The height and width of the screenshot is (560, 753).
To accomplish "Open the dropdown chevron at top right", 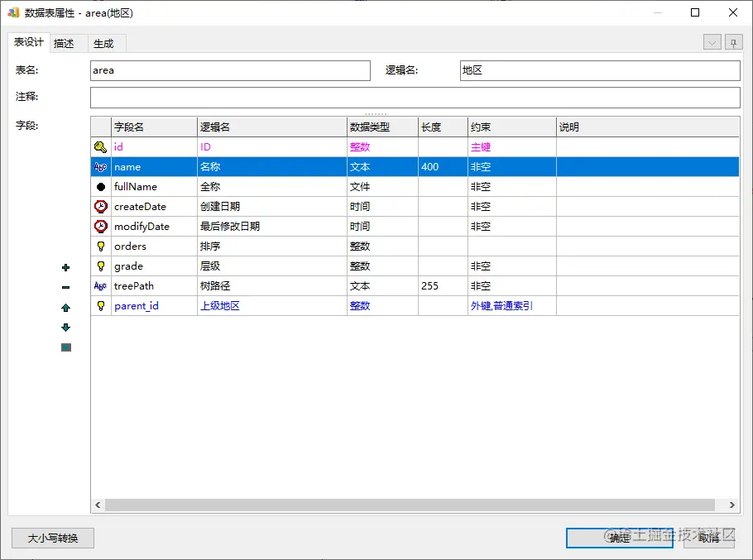I will 712,43.
